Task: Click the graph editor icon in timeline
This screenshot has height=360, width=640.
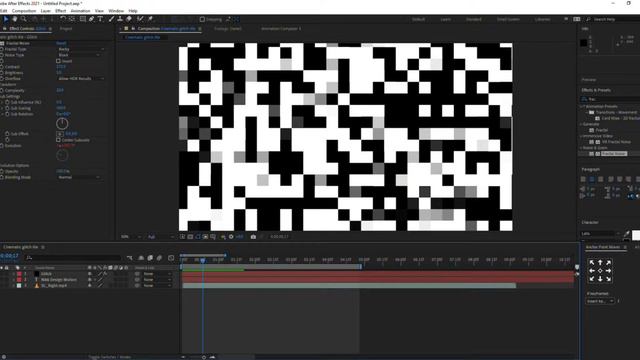Action: 171,258
